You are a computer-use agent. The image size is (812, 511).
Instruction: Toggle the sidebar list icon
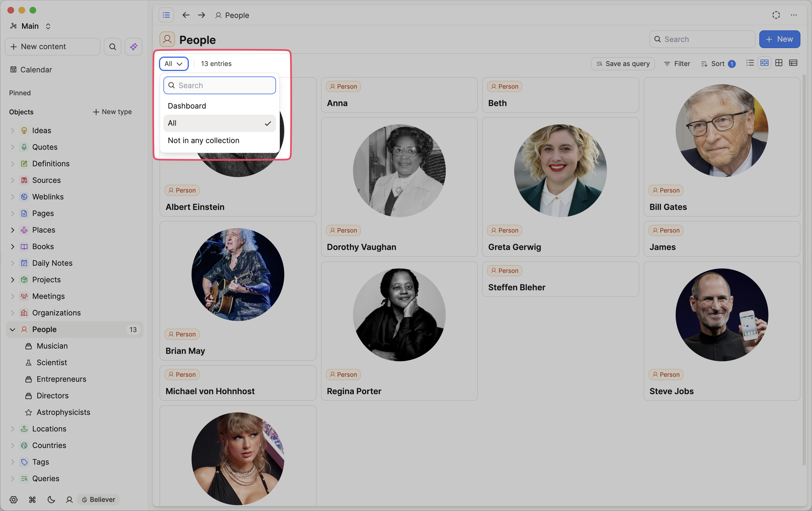[x=166, y=15]
